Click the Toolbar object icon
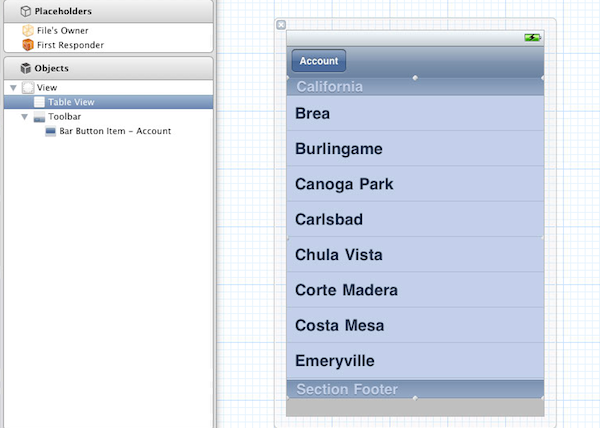This screenshot has height=428, width=600. [x=39, y=117]
